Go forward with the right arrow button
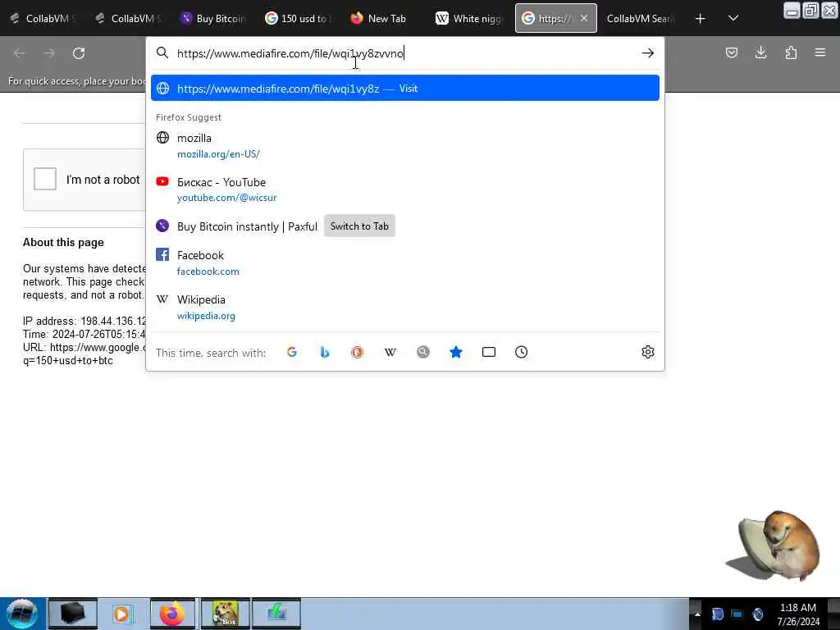 (49, 53)
